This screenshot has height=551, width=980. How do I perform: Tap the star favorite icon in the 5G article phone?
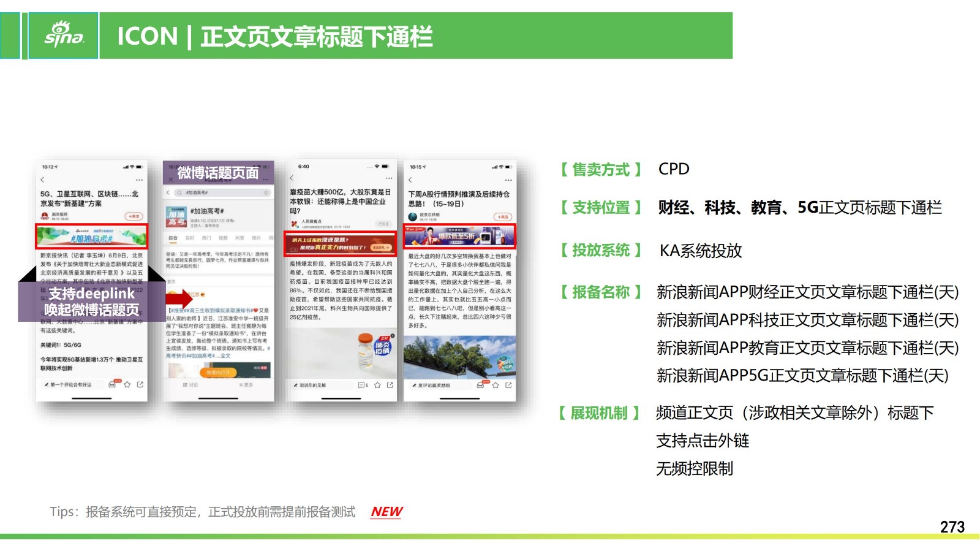(x=127, y=385)
